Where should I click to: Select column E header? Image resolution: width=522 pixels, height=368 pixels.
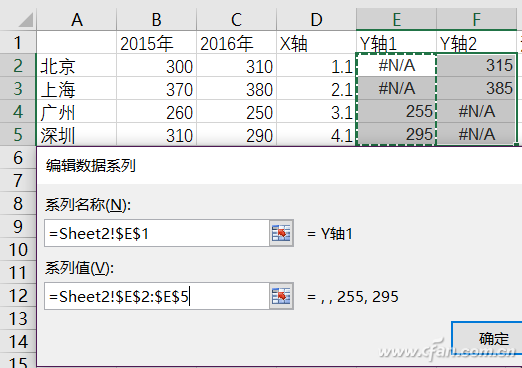click(396, 20)
